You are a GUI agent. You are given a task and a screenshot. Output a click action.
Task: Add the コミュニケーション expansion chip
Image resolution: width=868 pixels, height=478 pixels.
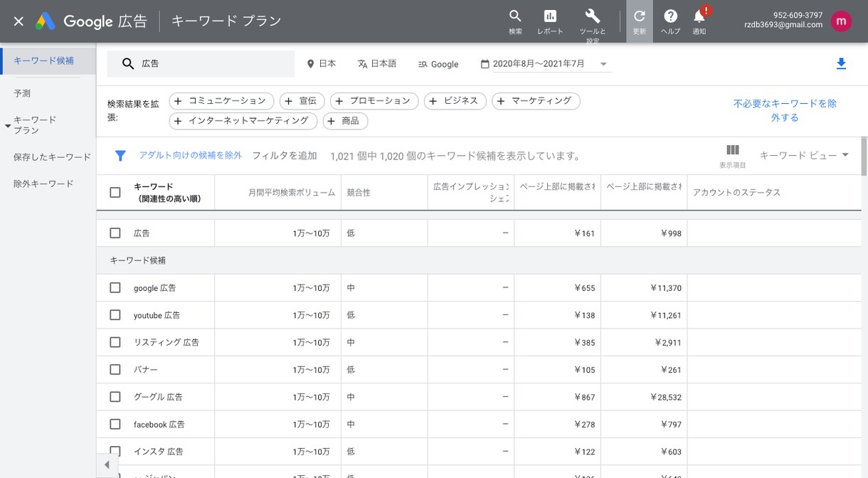[221, 101]
